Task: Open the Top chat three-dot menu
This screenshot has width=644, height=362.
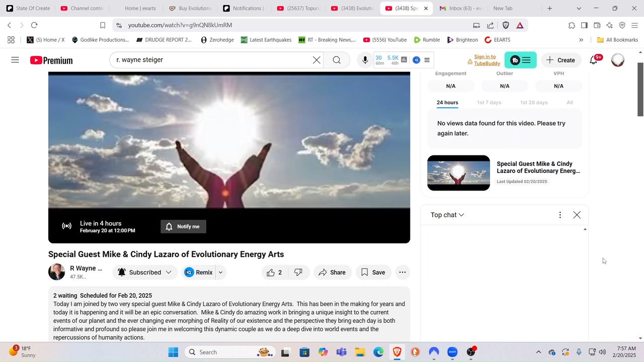Action: [x=560, y=215]
